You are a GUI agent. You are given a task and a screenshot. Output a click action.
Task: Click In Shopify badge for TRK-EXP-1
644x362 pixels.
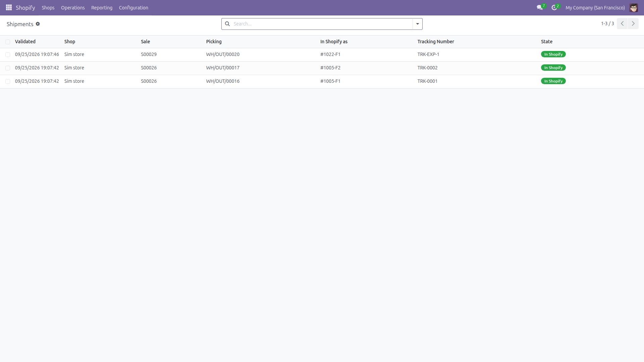click(553, 54)
